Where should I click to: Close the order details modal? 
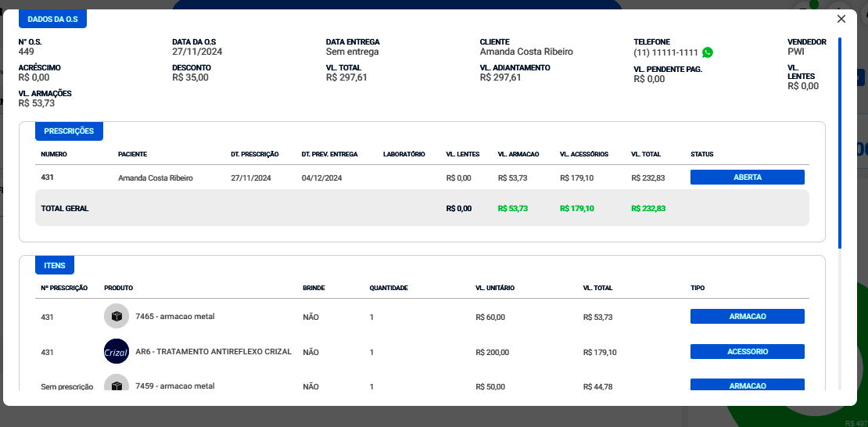click(841, 19)
